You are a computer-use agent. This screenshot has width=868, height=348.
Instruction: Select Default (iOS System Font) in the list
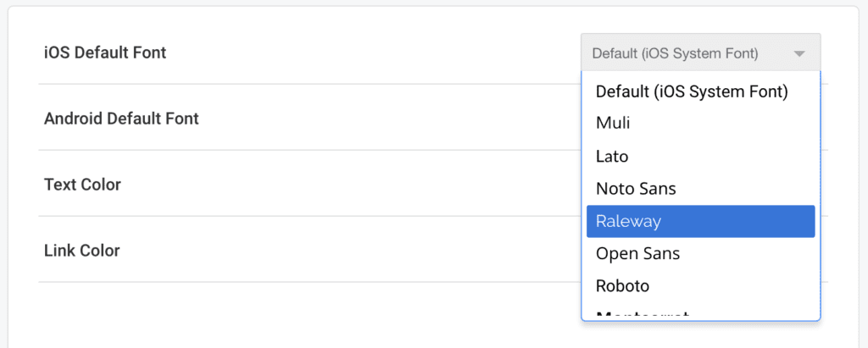692,91
